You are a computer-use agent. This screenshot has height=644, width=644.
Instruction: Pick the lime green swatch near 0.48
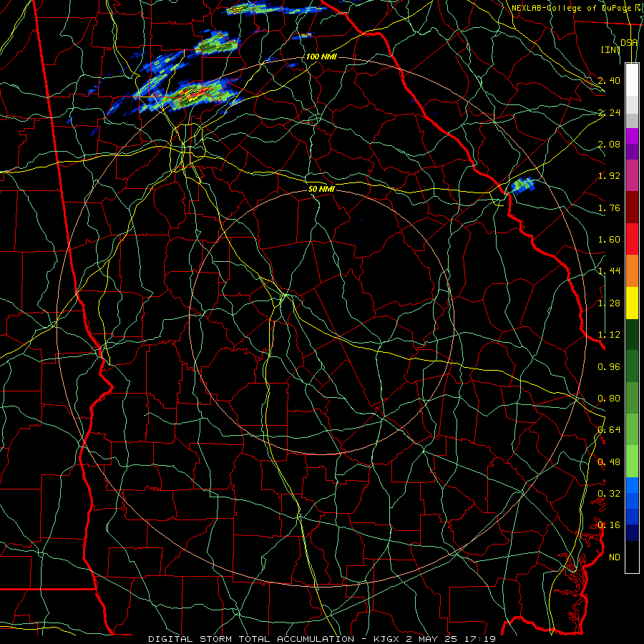point(632,462)
